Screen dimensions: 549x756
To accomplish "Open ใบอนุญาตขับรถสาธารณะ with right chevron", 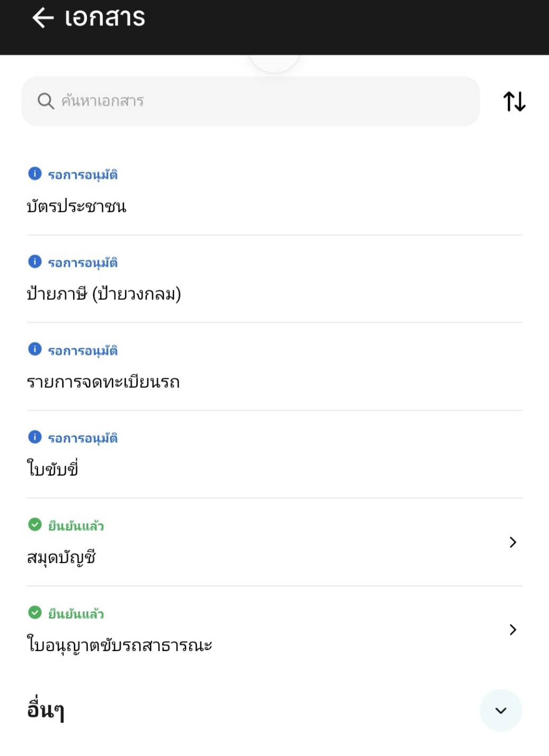I will click(512, 630).
